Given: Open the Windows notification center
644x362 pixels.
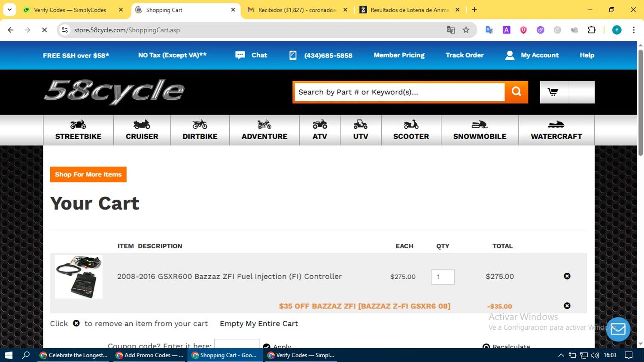Looking at the screenshot, I should tap(629, 355).
